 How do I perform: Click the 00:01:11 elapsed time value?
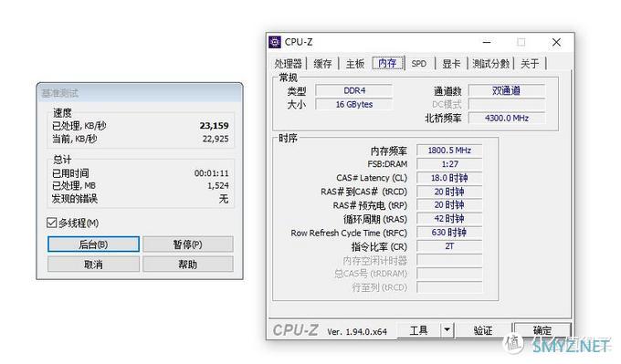211,173
